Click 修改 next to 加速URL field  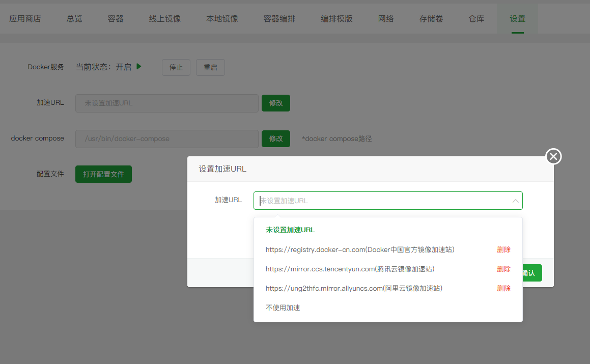(x=276, y=103)
